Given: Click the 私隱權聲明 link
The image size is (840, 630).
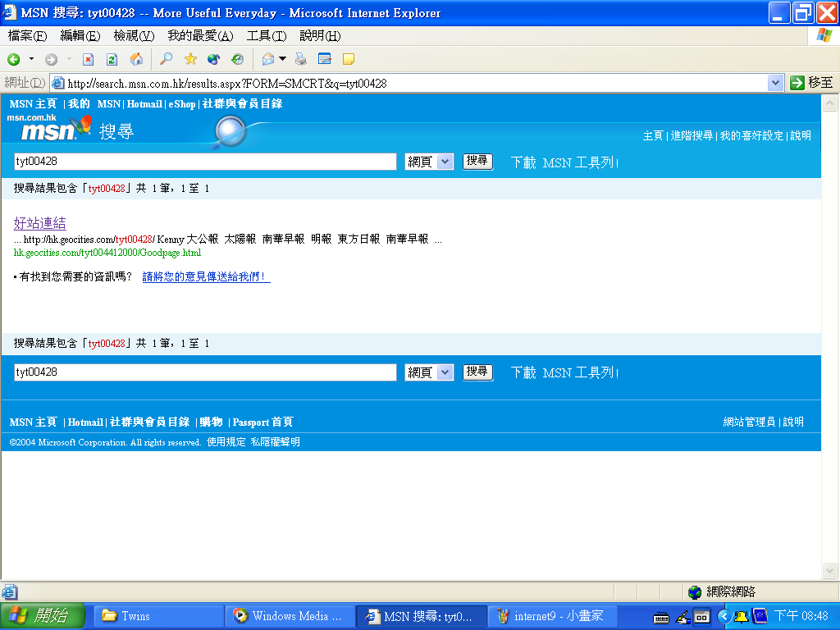Looking at the screenshot, I should click(276, 442).
